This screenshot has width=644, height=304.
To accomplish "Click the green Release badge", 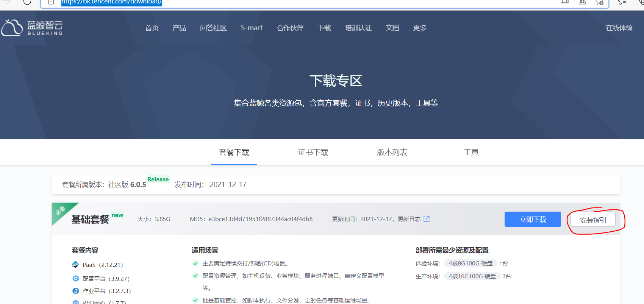I will click(x=158, y=179).
